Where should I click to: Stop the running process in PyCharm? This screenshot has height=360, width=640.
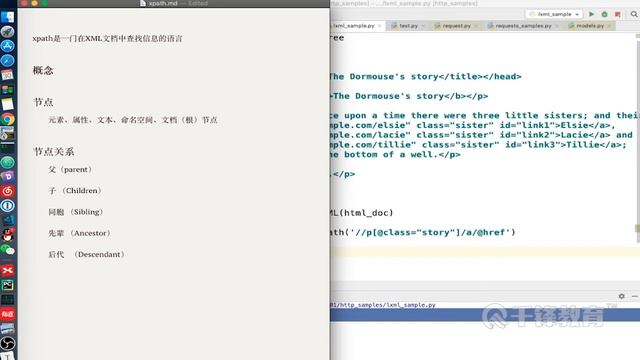click(618, 14)
